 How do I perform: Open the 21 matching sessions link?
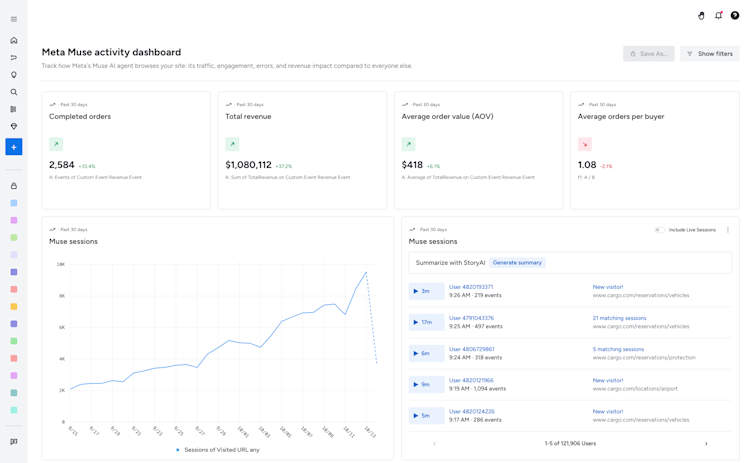click(x=619, y=318)
